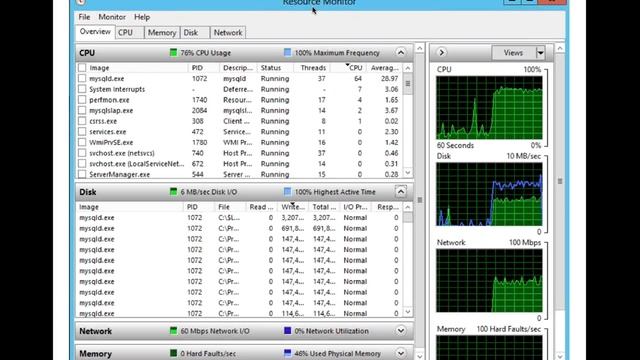This screenshot has height=360, width=640.
Task: Sort Disk table by Response Time column
Action: 387,207
